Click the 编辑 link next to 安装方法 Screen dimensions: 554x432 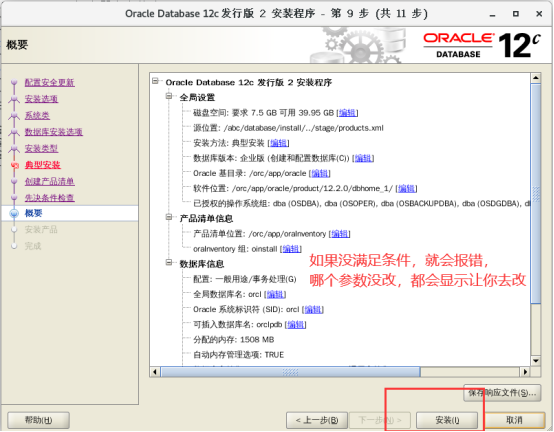click(x=278, y=143)
